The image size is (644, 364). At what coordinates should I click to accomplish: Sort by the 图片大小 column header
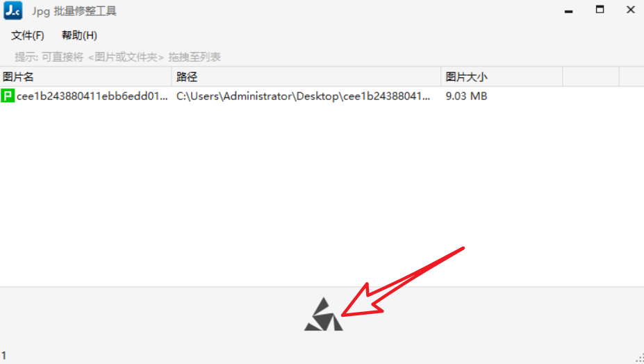pos(502,76)
